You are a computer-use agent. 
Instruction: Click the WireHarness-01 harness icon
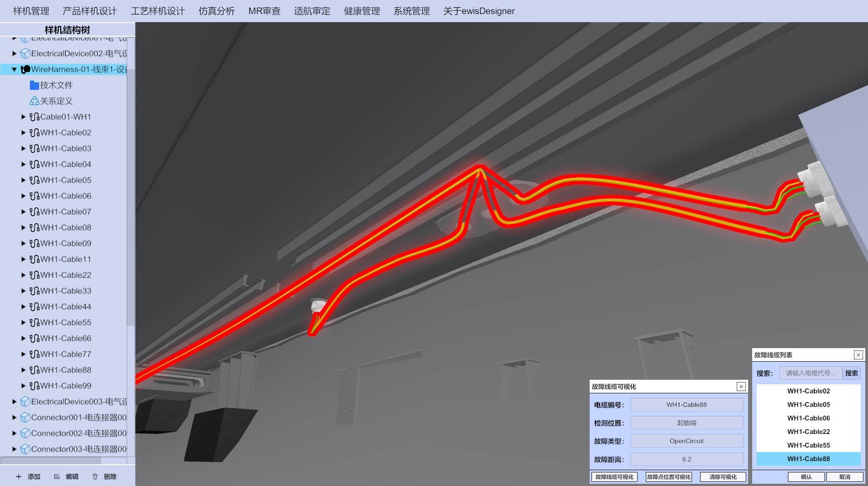(x=25, y=69)
